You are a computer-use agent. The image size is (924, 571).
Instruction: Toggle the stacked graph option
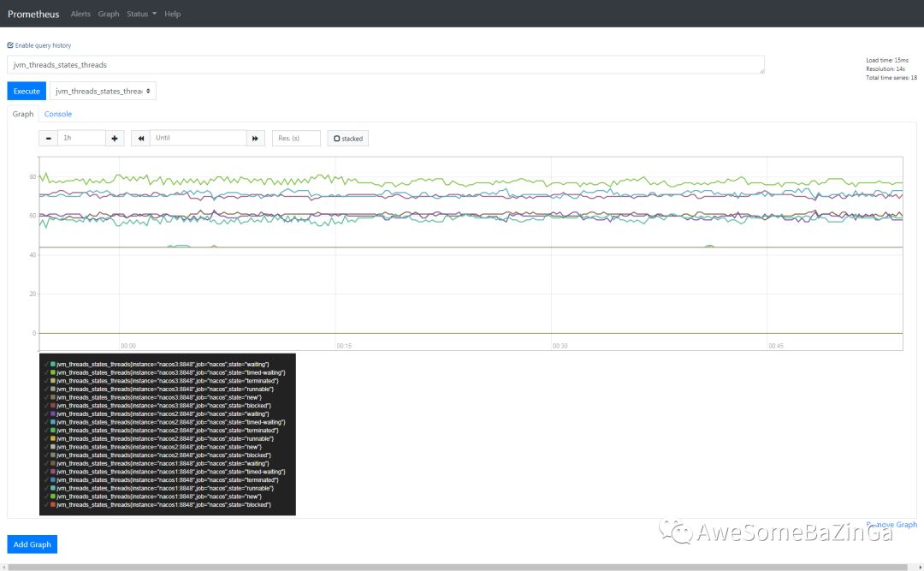pos(347,139)
